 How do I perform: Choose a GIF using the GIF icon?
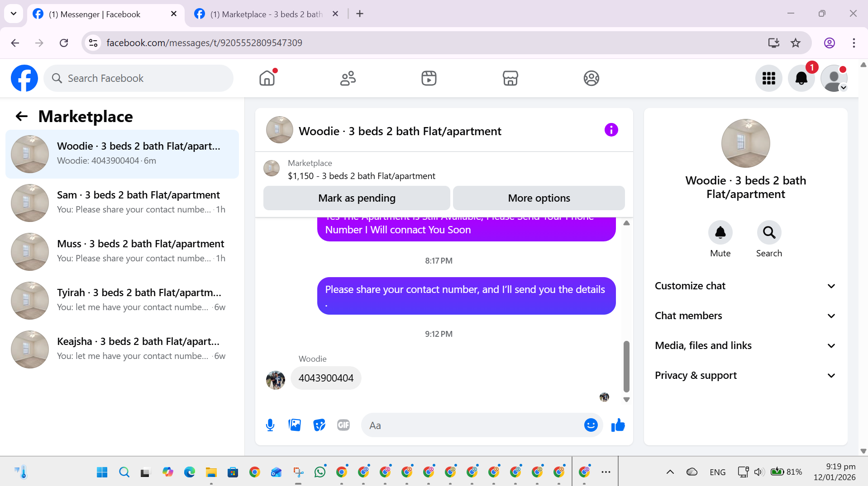click(343, 425)
